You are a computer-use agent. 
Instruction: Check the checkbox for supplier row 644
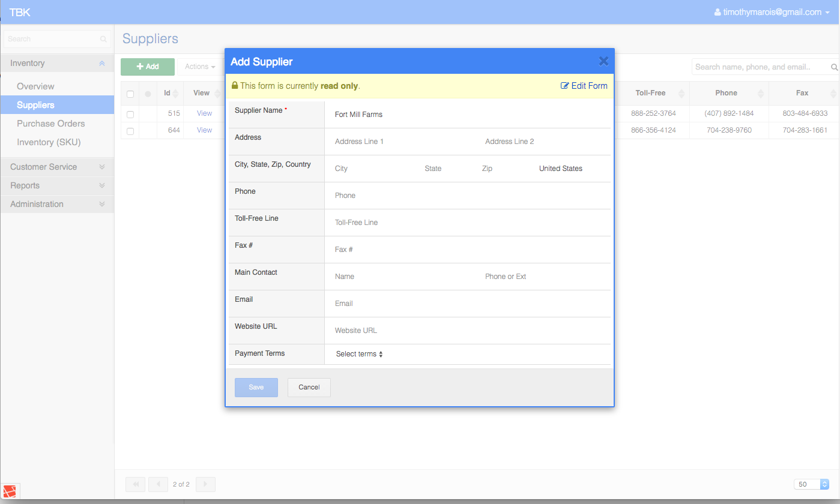coord(130,130)
